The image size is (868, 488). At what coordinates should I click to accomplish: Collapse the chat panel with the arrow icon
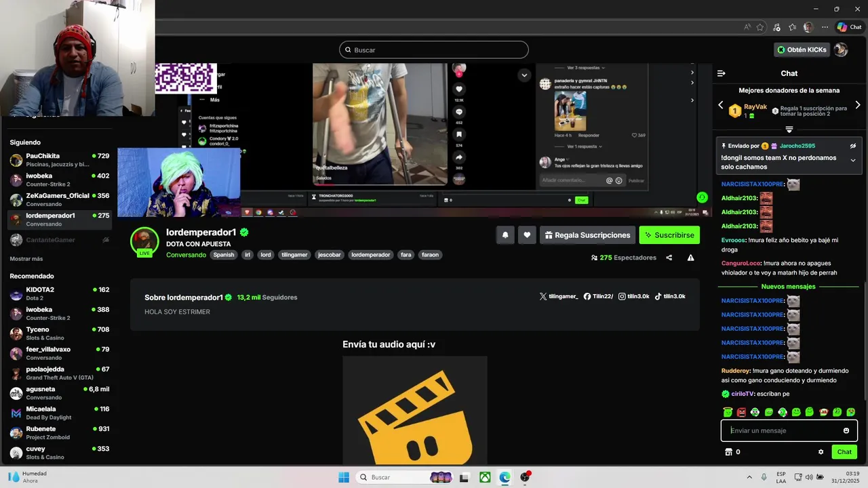(x=722, y=73)
